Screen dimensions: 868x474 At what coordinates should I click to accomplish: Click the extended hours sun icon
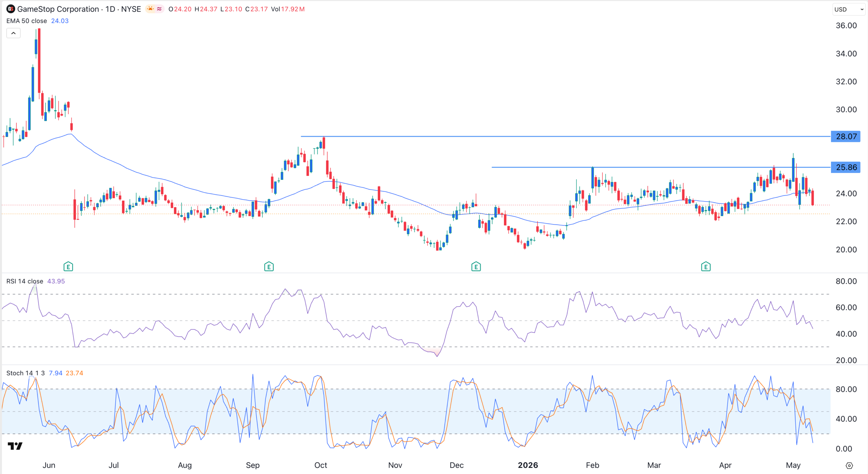coord(150,9)
